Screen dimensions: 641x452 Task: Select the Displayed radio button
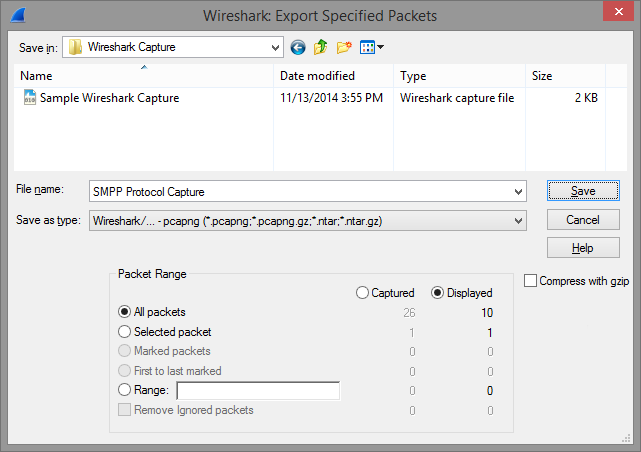[437, 293]
